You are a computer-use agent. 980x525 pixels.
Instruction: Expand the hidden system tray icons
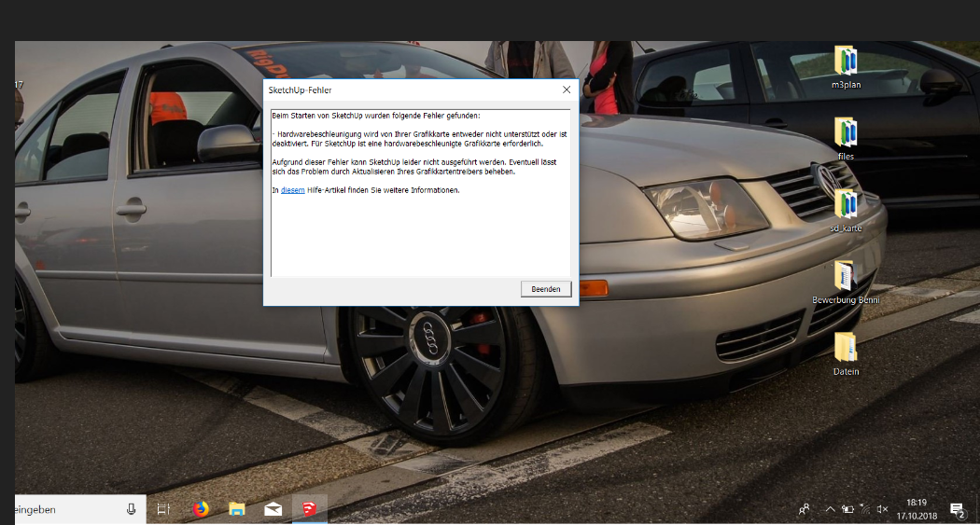pos(830,509)
